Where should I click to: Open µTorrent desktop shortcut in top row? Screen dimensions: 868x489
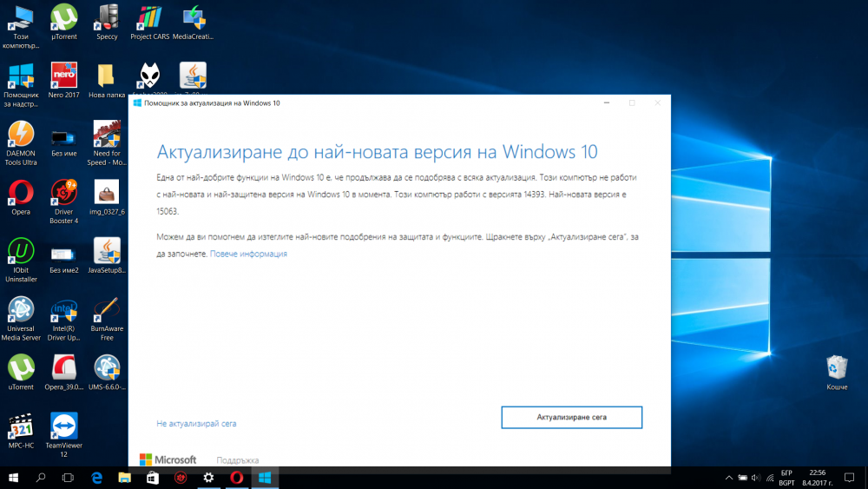[64, 23]
